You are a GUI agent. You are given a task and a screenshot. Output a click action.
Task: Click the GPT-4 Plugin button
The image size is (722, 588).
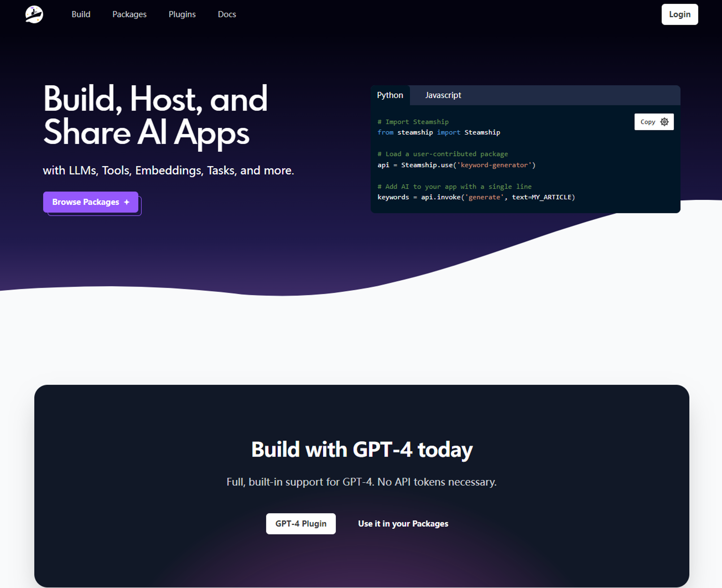coord(301,524)
